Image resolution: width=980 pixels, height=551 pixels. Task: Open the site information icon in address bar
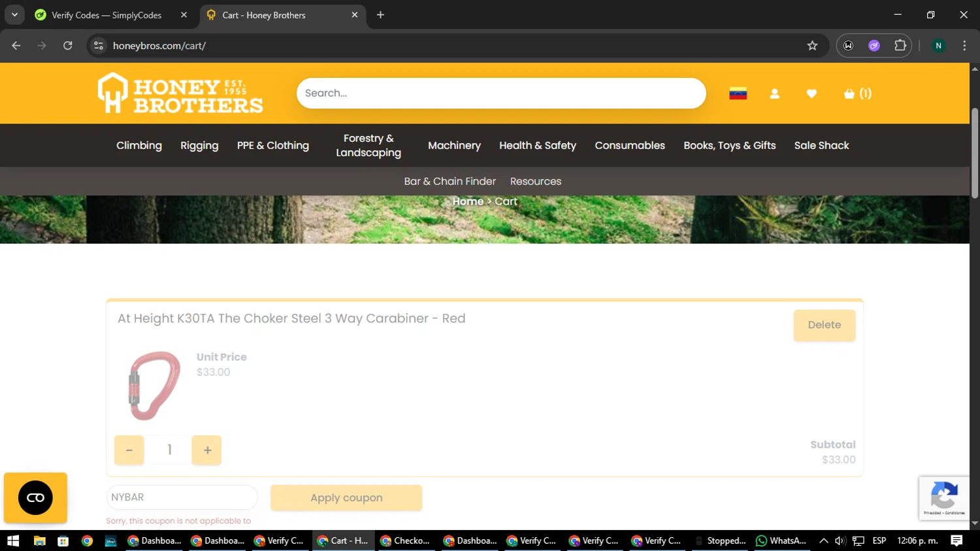click(99, 46)
